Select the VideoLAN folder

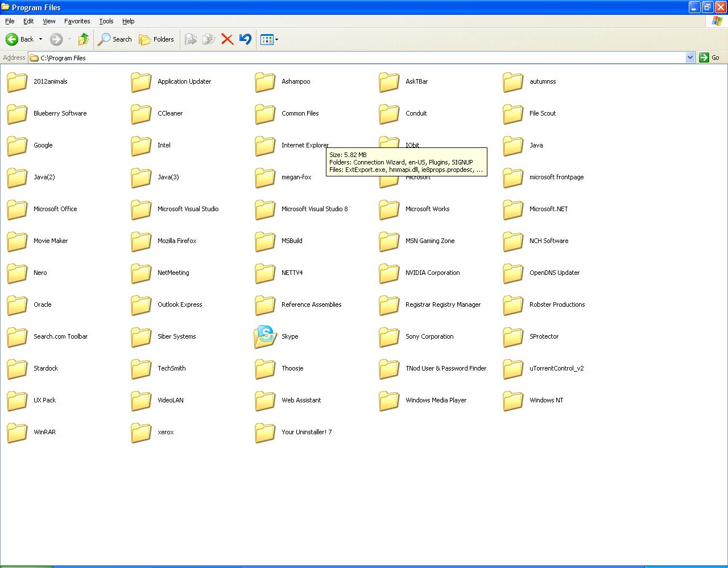click(158, 400)
